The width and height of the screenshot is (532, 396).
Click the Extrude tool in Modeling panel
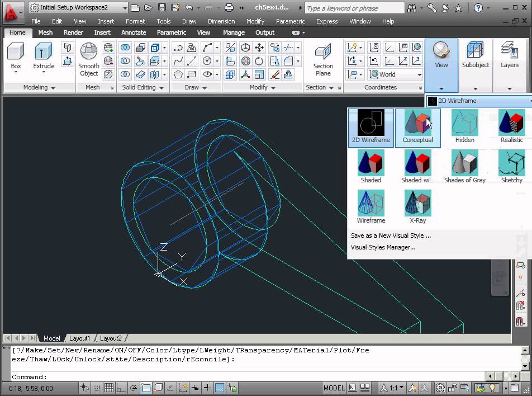click(44, 56)
